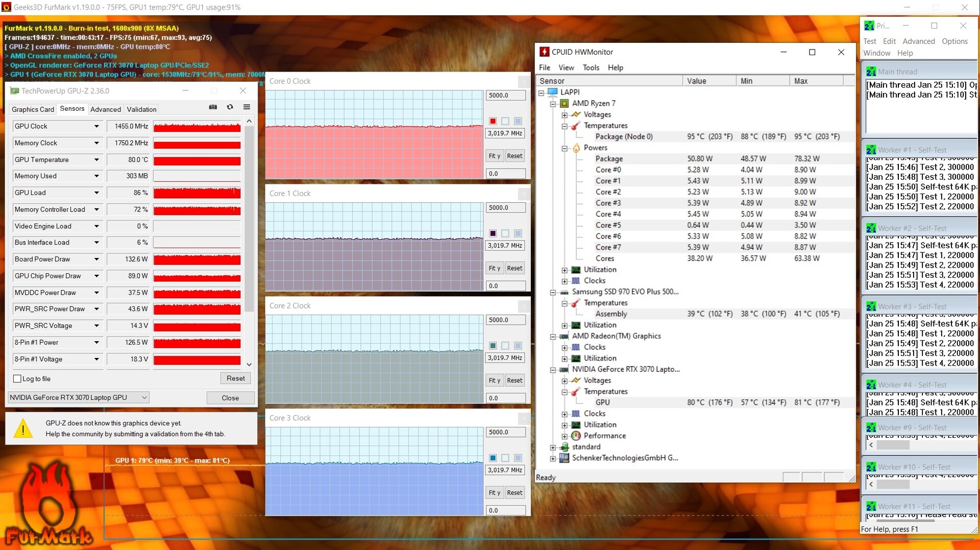The image size is (980, 550).
Task: Click Fit y in Core 0 Clock graph
Action: [494, 156]
